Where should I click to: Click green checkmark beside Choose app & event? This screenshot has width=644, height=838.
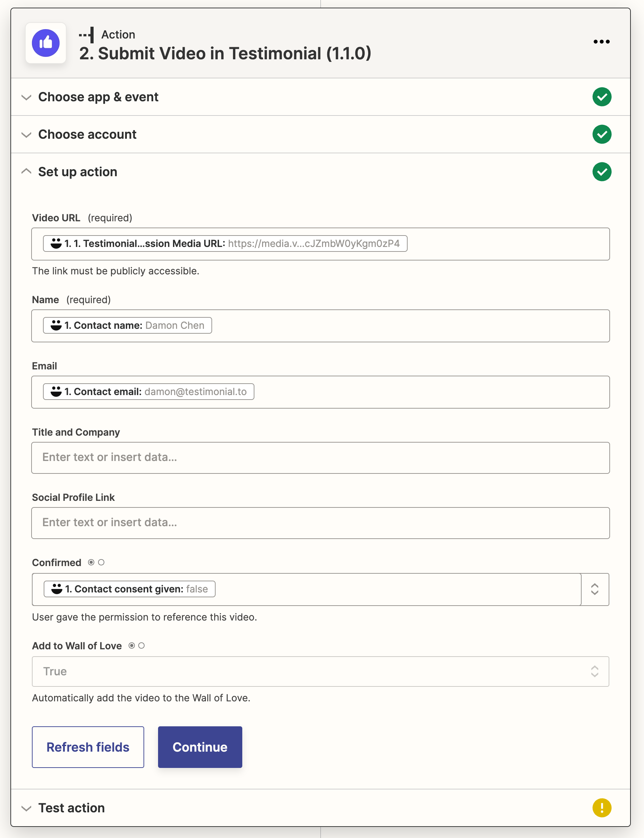click(x=601, y=97)
